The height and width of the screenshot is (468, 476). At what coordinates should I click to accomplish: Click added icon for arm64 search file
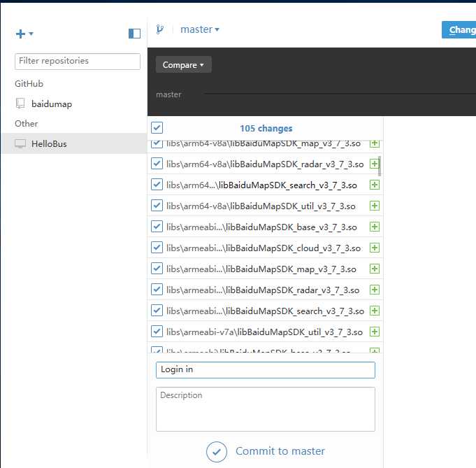tap(375, 185)
